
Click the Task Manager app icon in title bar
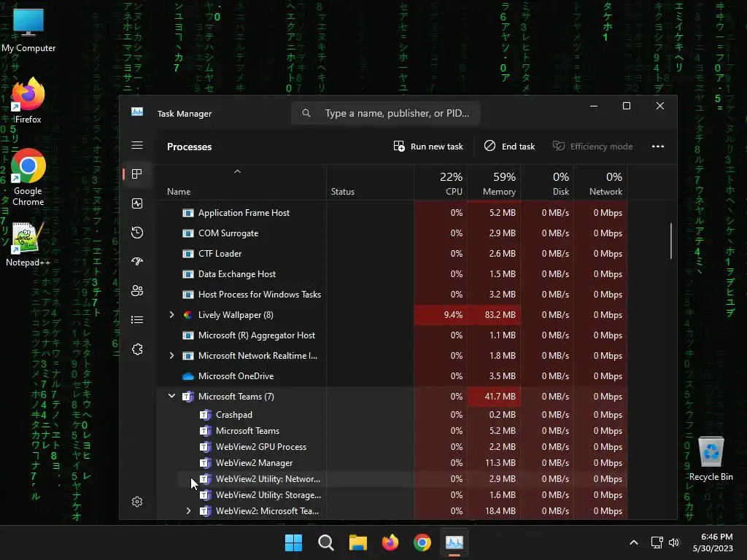tap(137, 112)
